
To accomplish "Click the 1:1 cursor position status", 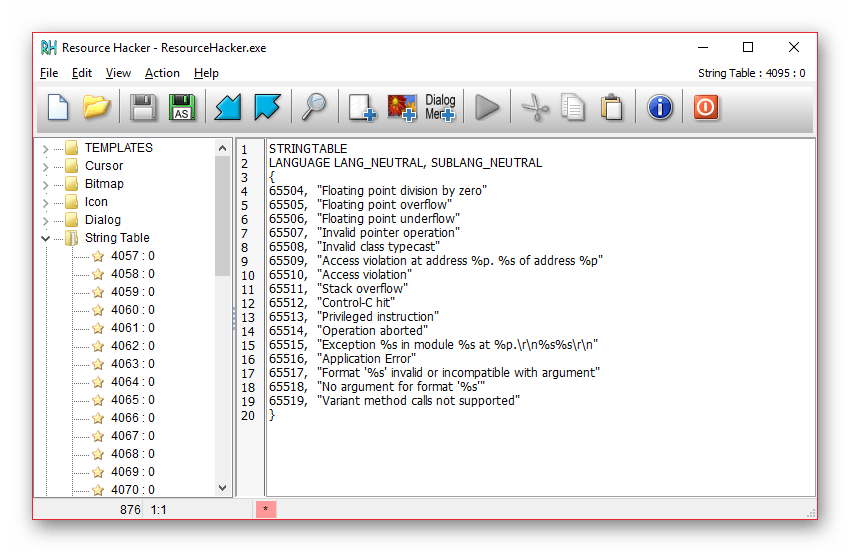I will [158, 510].
